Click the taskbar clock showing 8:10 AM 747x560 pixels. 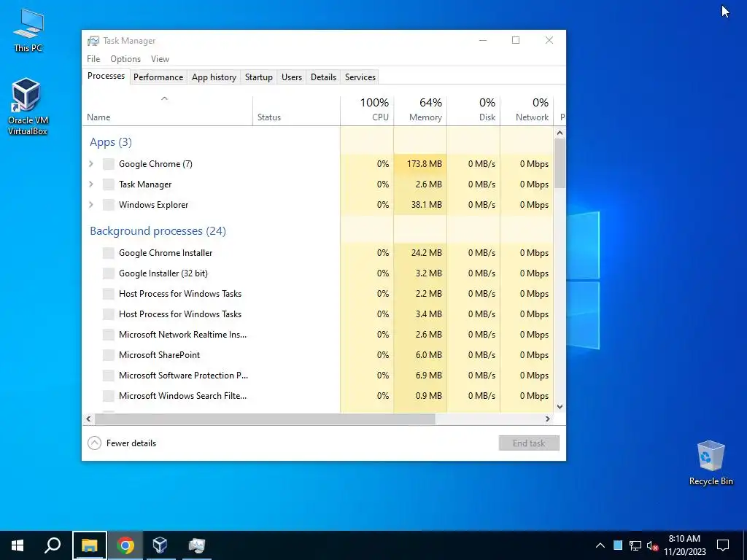click(684, 545)
